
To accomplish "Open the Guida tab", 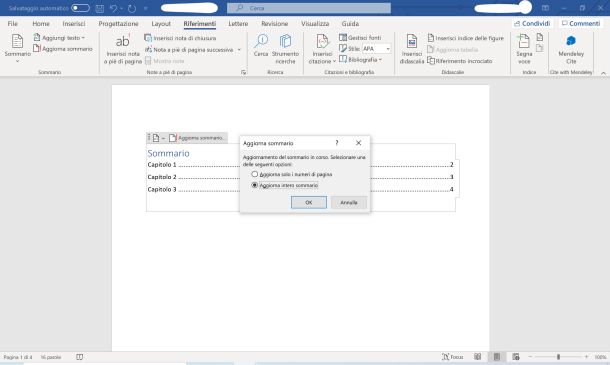I will click(350, 24).
